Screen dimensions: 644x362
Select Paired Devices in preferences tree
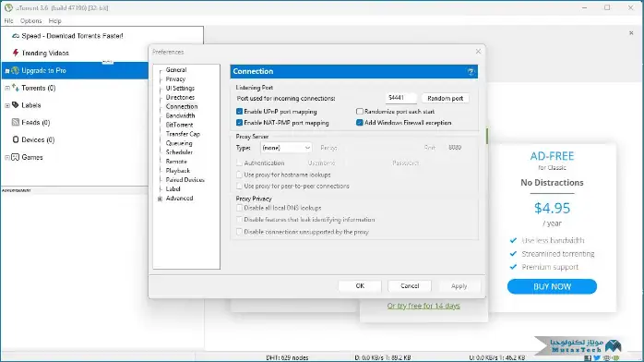click(185, 179)
